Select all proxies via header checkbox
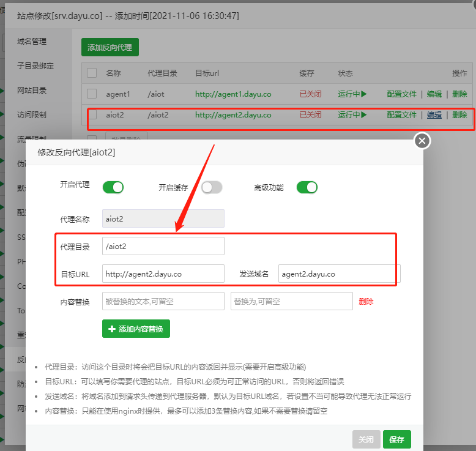The image size is (476, 451). [92, 73]
